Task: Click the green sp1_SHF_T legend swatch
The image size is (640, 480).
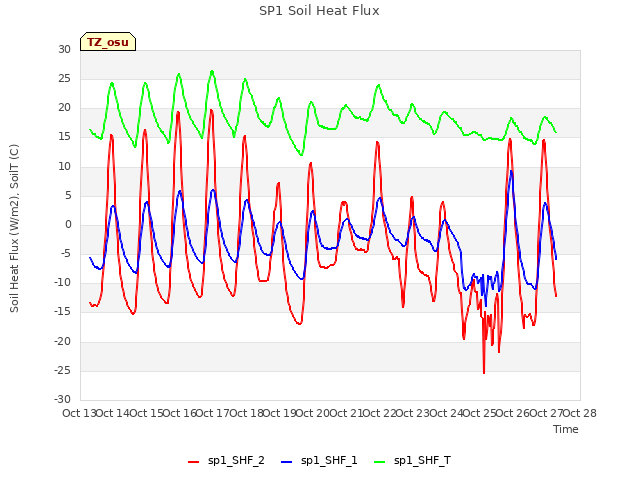Action: coord(380,462)
